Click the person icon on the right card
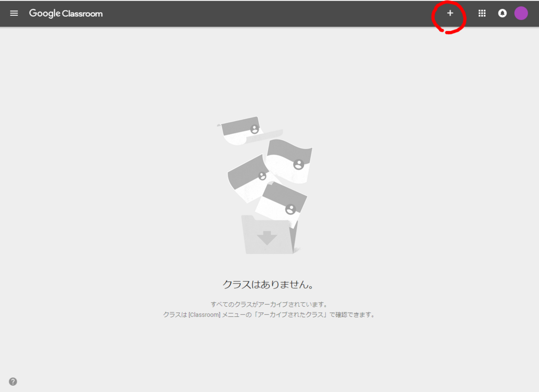This screenshot has width=539, height=392. click(298, 165)
